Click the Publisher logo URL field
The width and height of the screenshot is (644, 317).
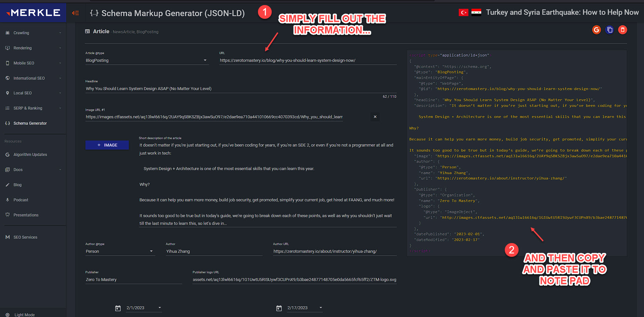tap(295, 280)
